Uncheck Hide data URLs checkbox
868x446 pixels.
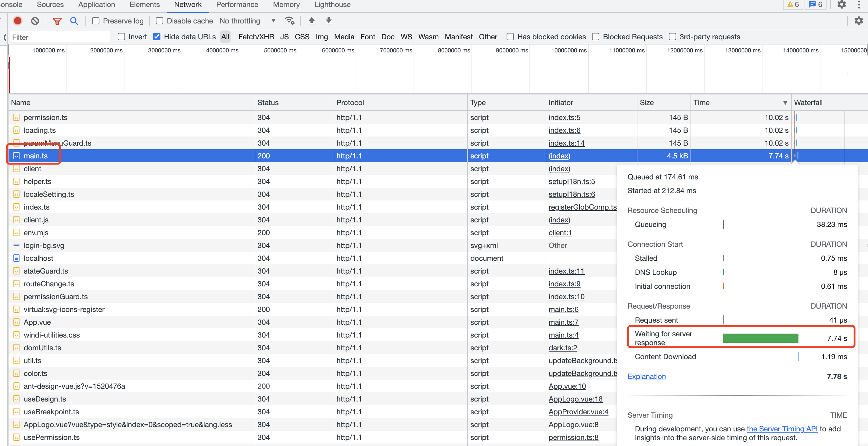(157, 37)
